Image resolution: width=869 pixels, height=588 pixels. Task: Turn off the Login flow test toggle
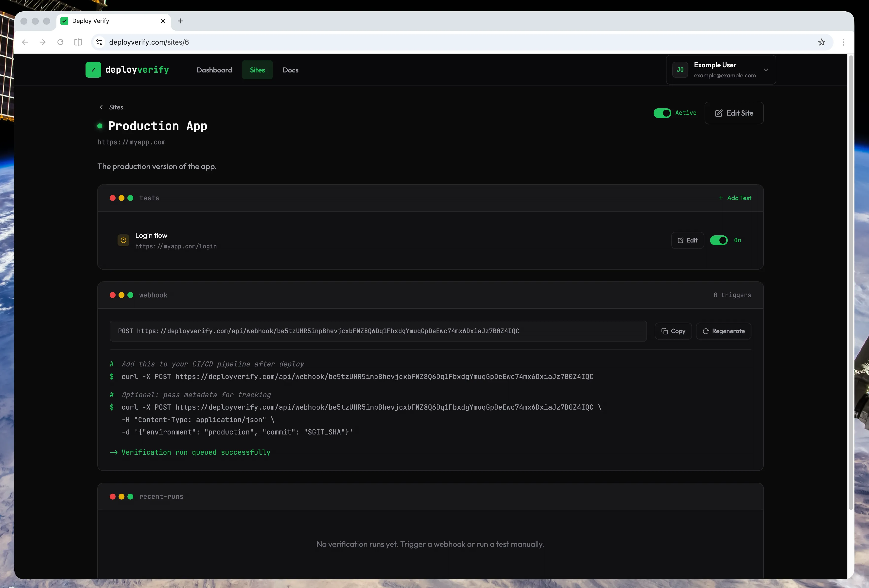(719, 240)
